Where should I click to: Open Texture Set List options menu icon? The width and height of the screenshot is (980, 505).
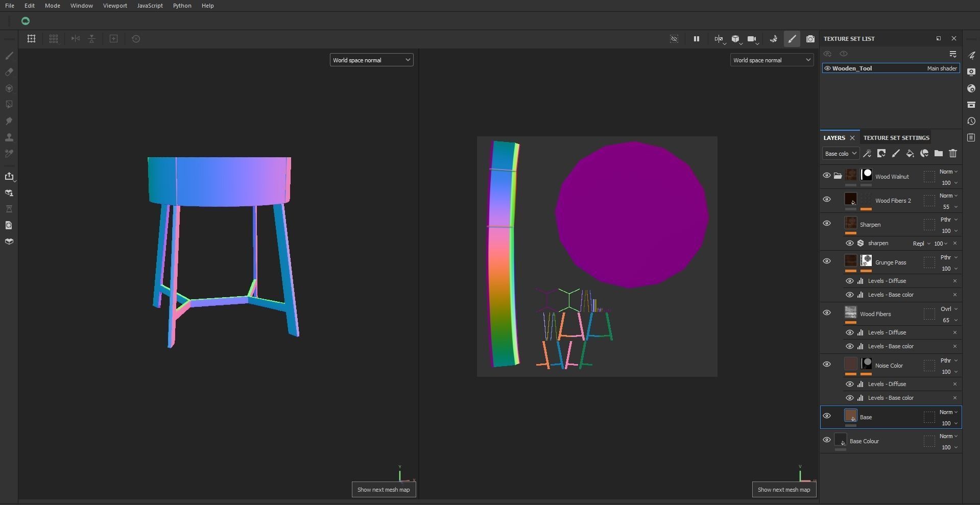click(953, 54)
